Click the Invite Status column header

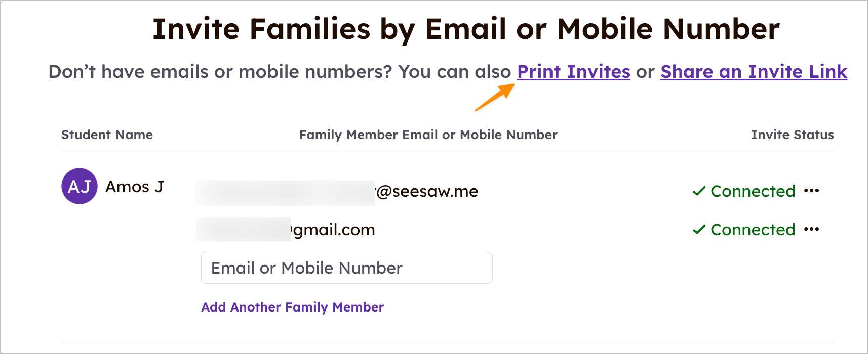(x=792, y=135)
